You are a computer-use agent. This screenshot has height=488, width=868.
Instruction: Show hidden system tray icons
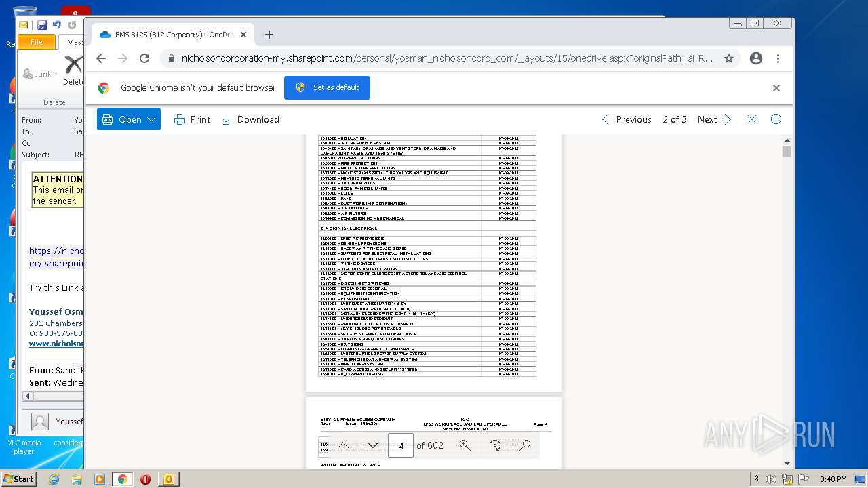click(756, 479)
